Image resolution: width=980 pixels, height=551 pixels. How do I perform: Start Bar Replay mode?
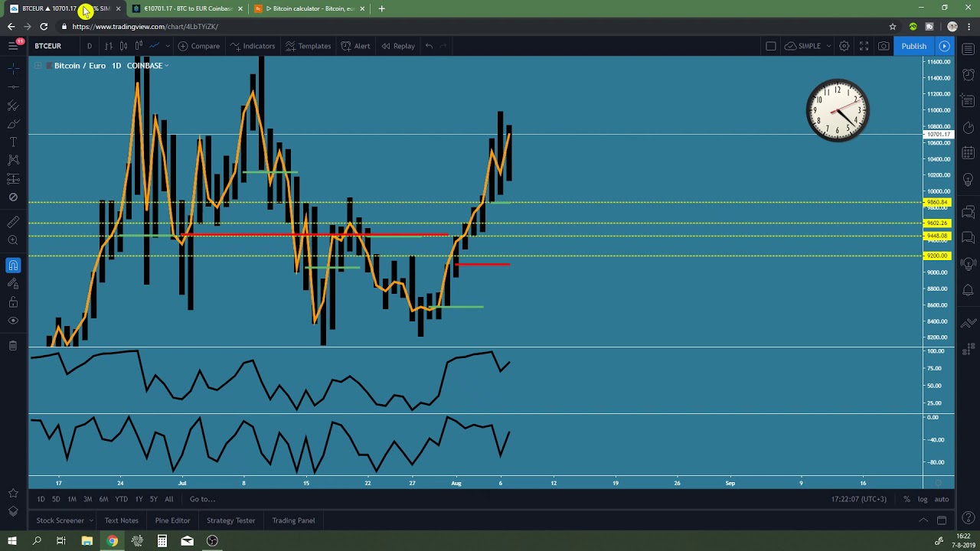pos(398,46)
